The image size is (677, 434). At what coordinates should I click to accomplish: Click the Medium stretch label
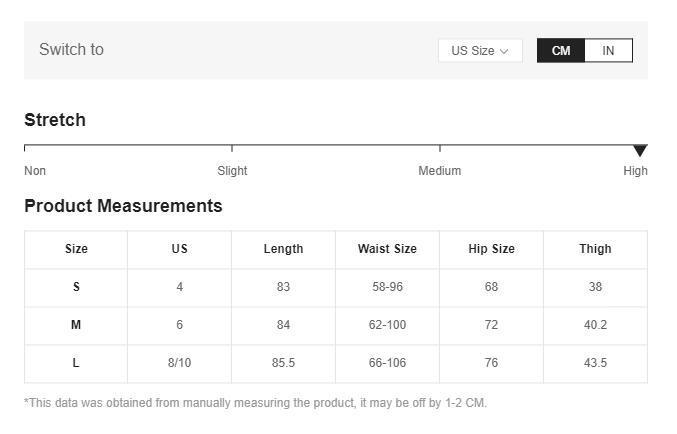[x=439, y=171]
